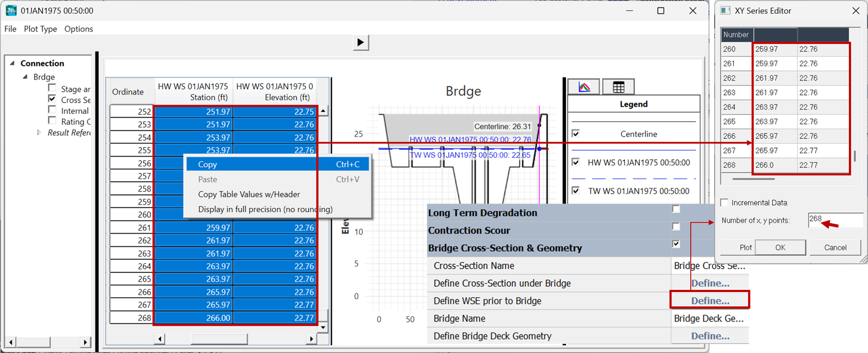Click the table scroll up arrow

tap(323, 111)
